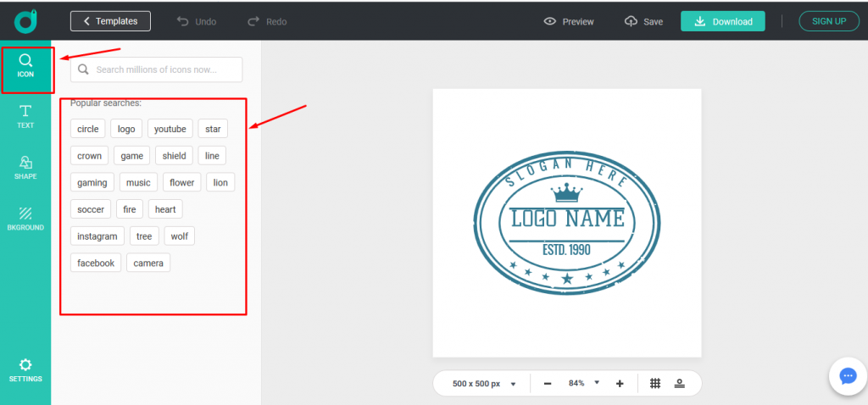Preview the logo design
This screenshot has width=868, height=405.
click(x=569, y=21)
